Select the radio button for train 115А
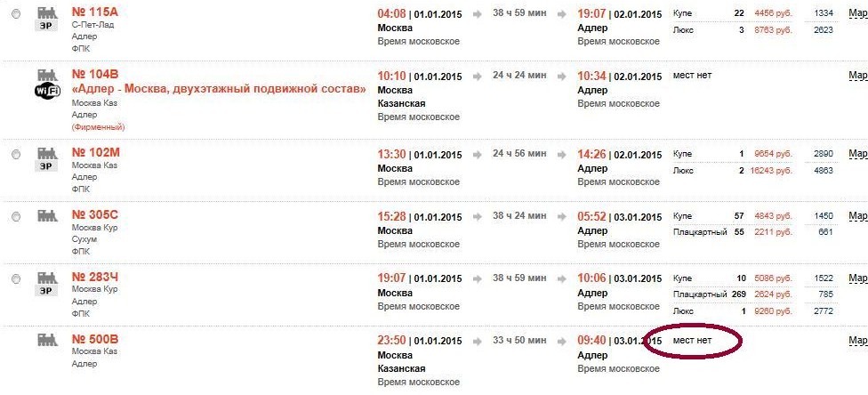Image resolution: width=868 pixels, height=395 pixels. click(x=16, y=15)
